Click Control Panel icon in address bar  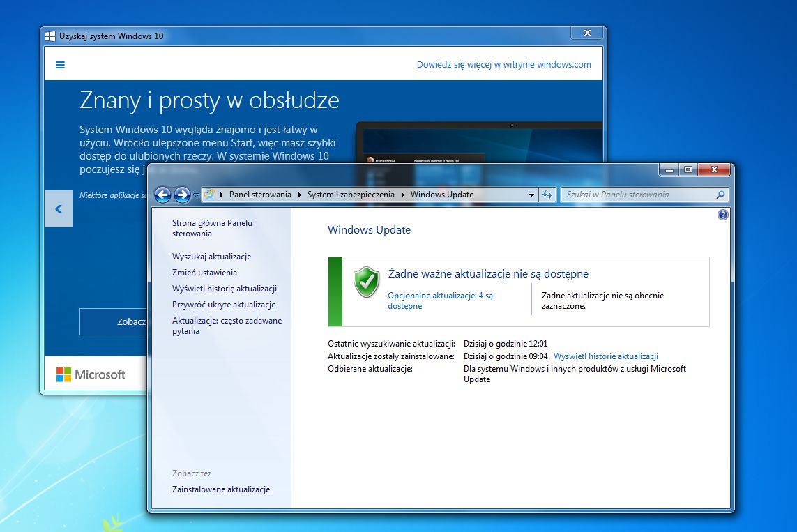(209, 194)
